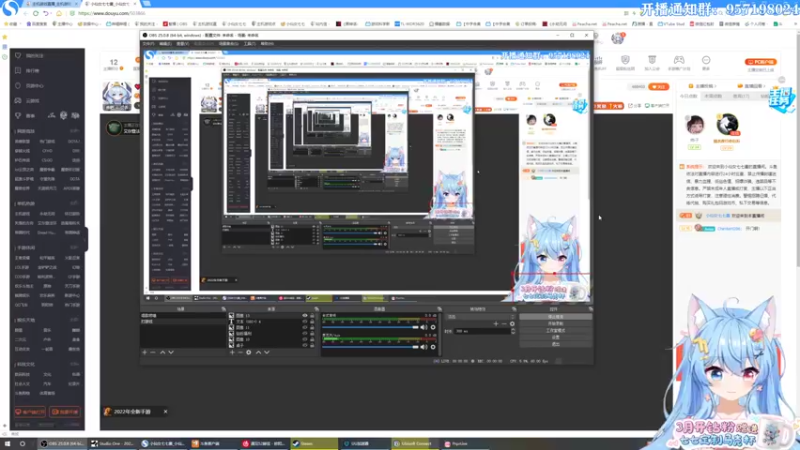The width and height of the screenshot is (800, 450).
Task: Close the 2022年全新手游 popup
Action: pyautogui.click(x=165, y=411)
